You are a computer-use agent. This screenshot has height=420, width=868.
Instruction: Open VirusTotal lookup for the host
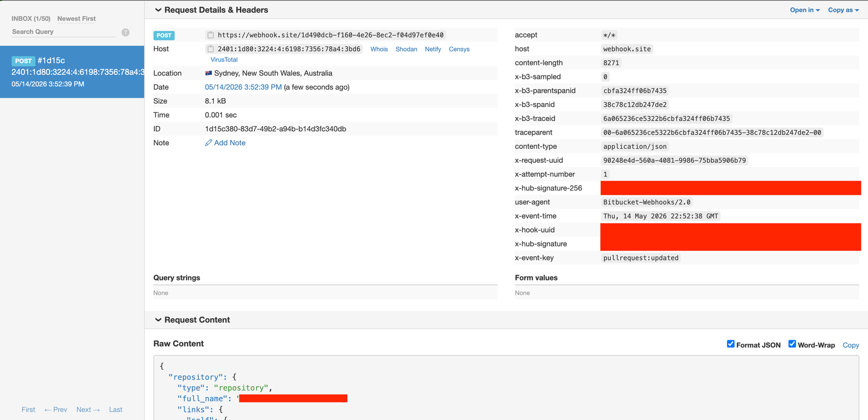tap(224, 60)
